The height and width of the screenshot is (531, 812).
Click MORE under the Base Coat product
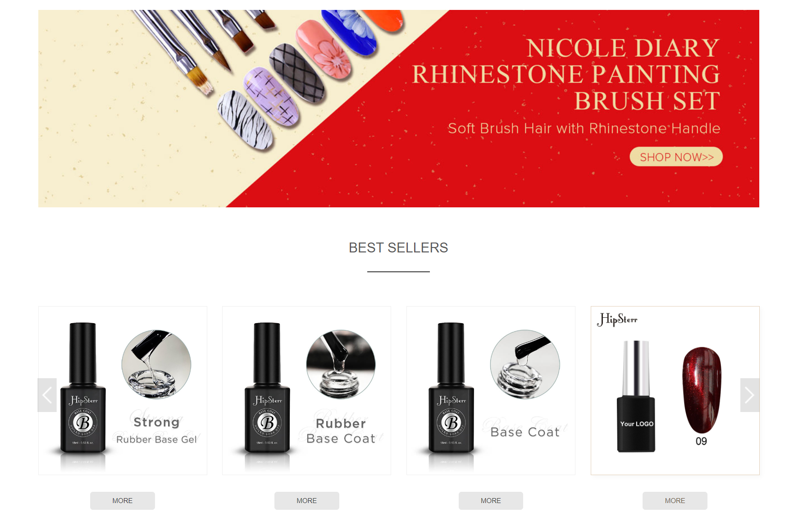(491, 501)
